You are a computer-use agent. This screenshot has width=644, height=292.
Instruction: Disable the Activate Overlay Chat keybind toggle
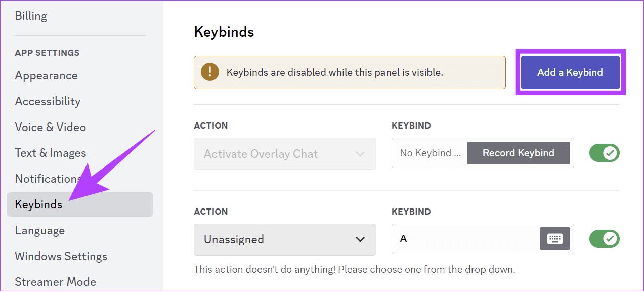(604, 152)
